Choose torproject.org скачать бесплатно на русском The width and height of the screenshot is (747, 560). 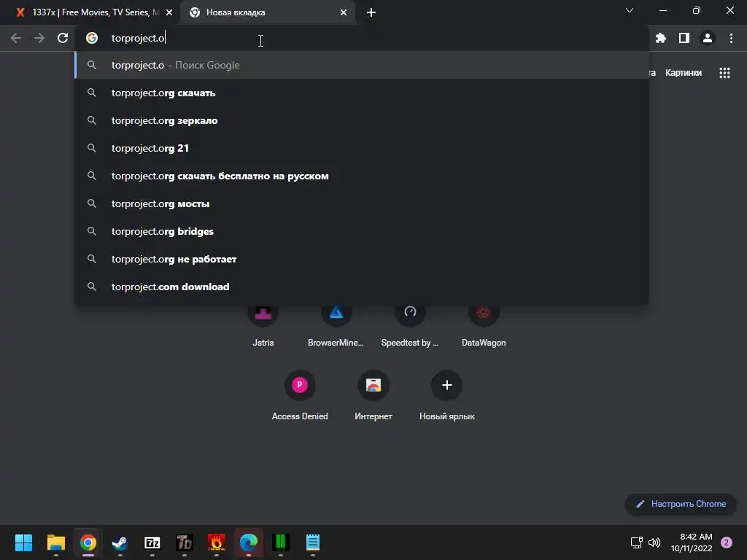(362, 176)
